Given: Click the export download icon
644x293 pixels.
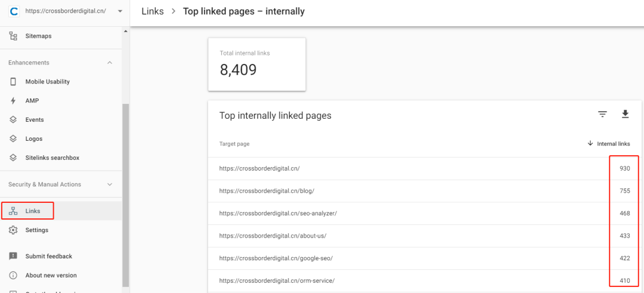Looking at the screenshot, I should pos(625,114).
